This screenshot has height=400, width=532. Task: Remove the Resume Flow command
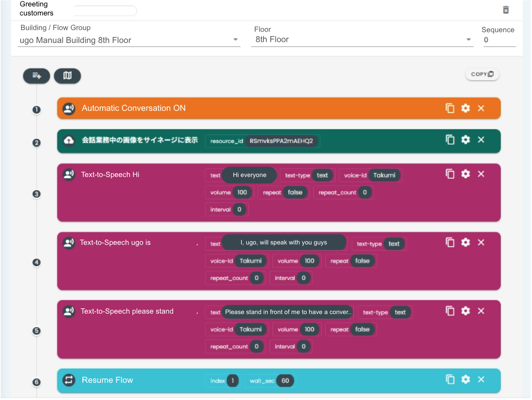click(481, 379)
